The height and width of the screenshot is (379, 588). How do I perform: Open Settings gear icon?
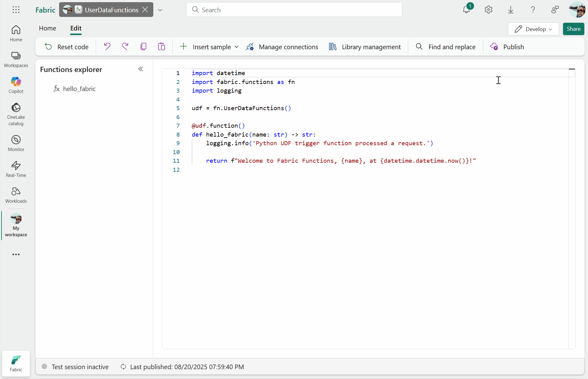pyautogui.click(x=489, y=10)
